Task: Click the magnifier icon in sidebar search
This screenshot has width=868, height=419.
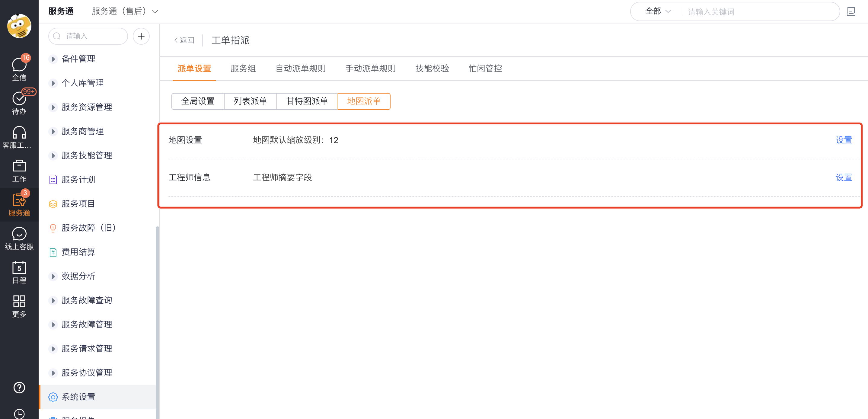Action: pos(57,36)
